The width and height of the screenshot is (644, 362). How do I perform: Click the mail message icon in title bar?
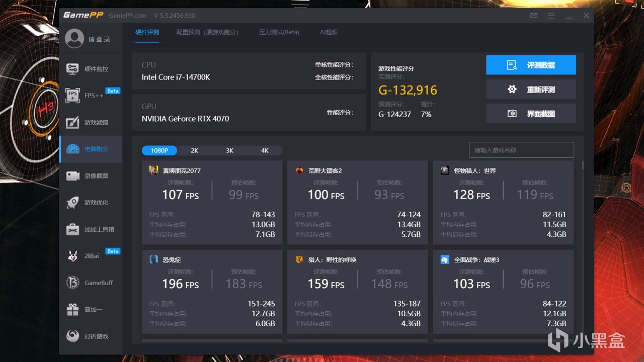[534, 16]
